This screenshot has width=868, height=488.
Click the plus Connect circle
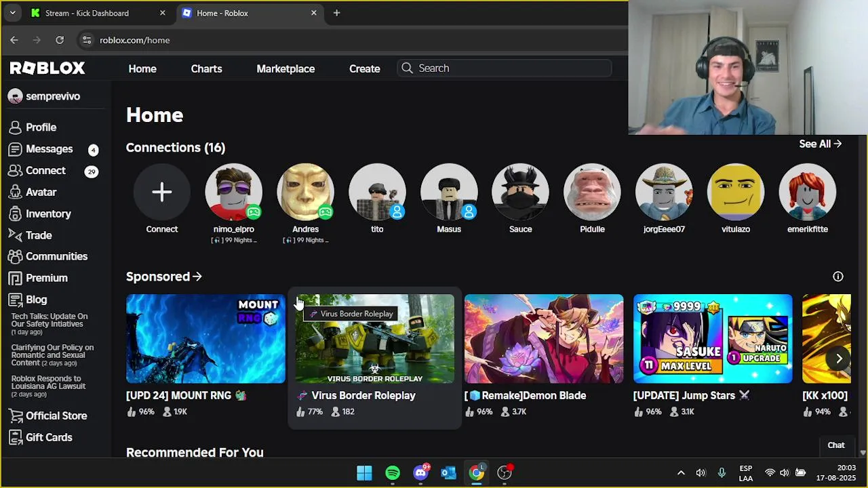[162, 192]
